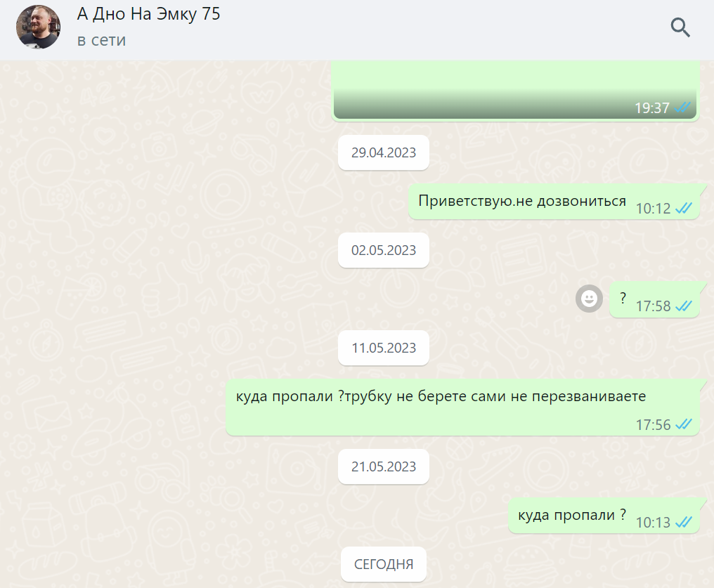Select message 'Приветствую.не дозвониться'

tap(554, 202)
